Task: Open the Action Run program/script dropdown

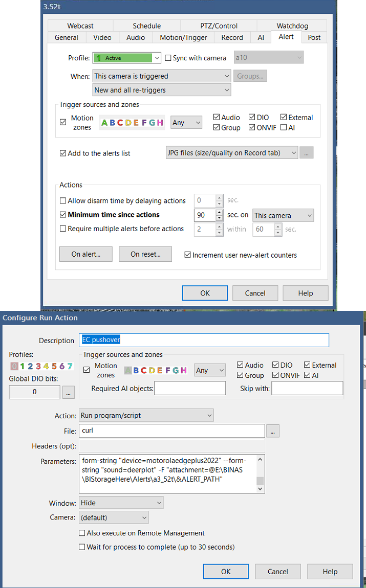Action: tap(146, 415)
